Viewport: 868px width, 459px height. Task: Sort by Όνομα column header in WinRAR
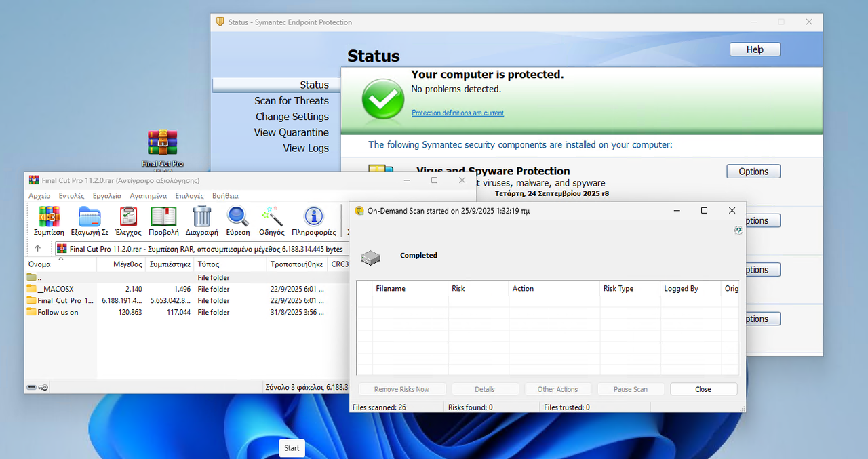pos(61,264)
